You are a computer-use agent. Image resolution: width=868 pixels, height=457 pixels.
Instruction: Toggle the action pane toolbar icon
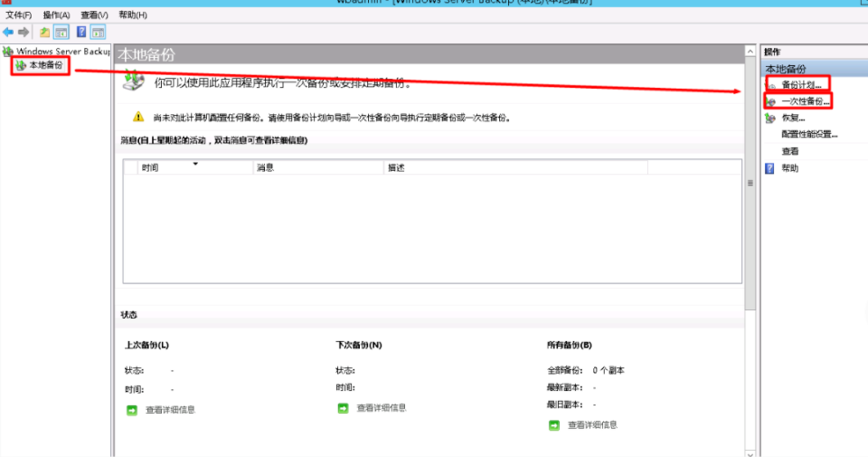(98, 33)
